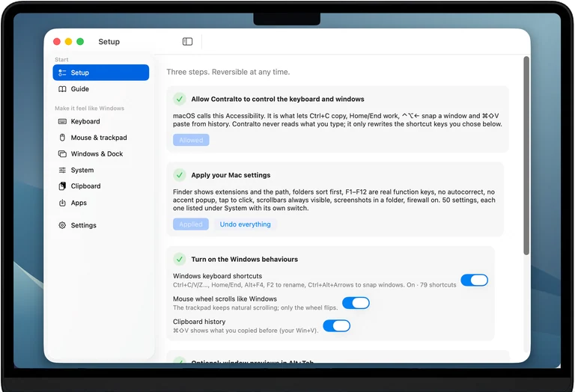Click the vertical scrollbar thumb
The width and height of the screenshot is (575, 392).
coord(526,156)
